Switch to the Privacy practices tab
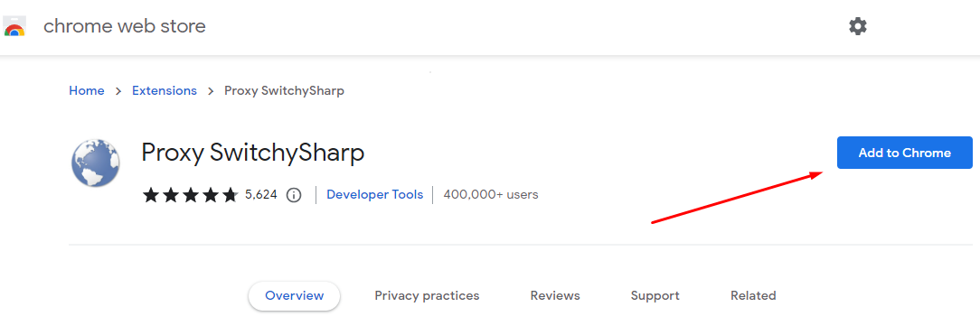980x335 pixels. [427, 295]
